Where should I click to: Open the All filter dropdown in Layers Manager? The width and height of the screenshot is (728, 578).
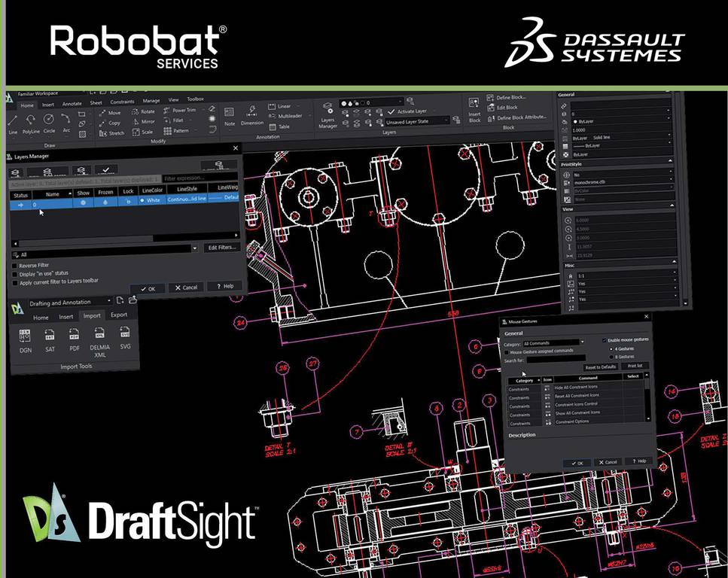click(x=105, y=253)
